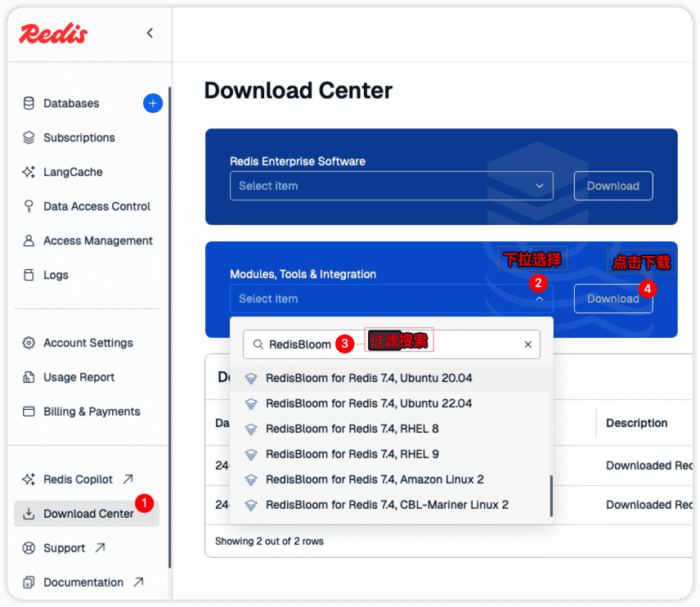Click the LangCache sparkle icon
The image size is (700, 607).
point(29,172)
